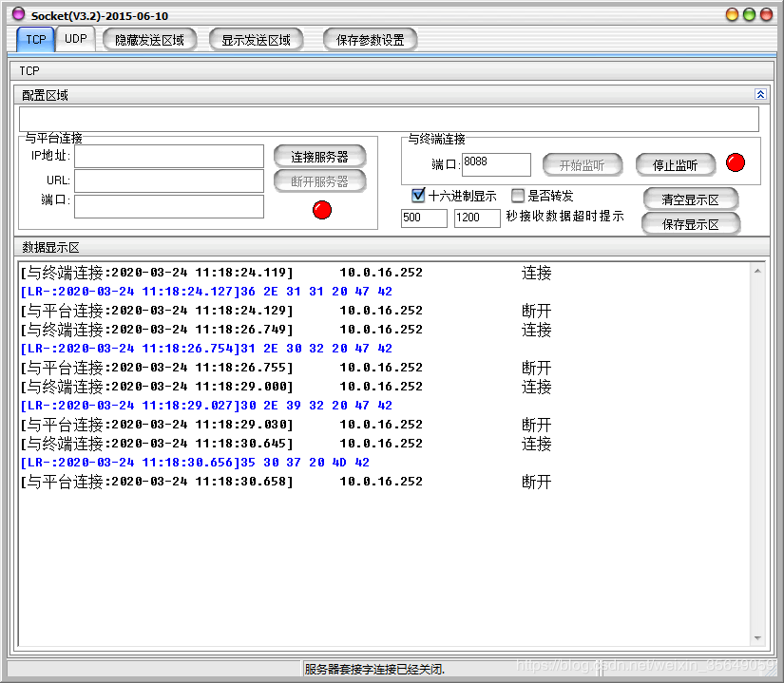Click the 端口 field showing 8088

click(495, 163)
